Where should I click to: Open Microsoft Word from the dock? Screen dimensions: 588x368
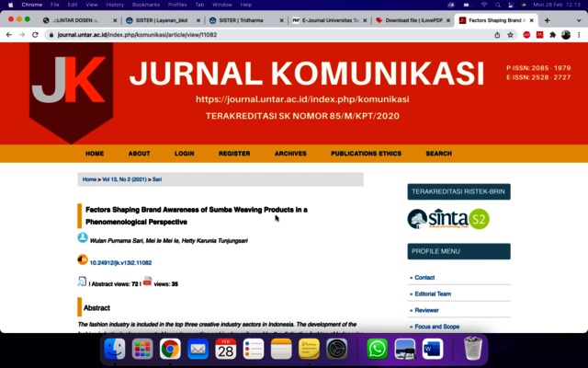click(x=433, y=349)
